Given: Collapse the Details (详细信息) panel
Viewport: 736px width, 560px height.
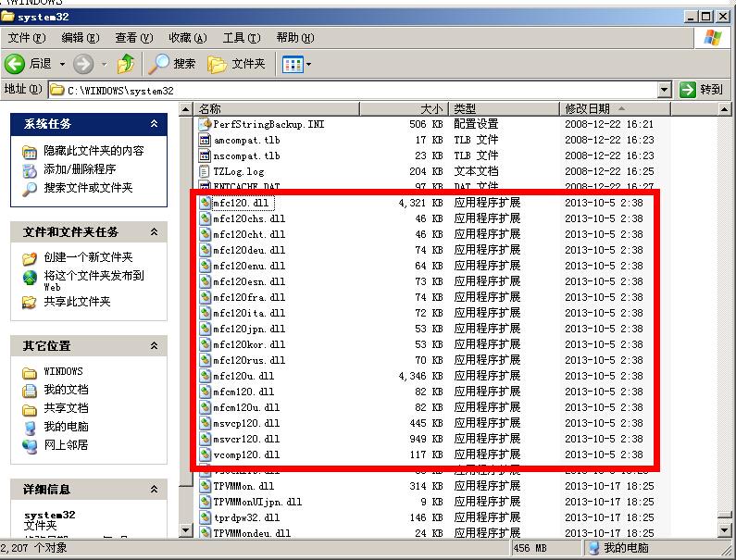Looking at the screenshot, I should tap(154, 490).
